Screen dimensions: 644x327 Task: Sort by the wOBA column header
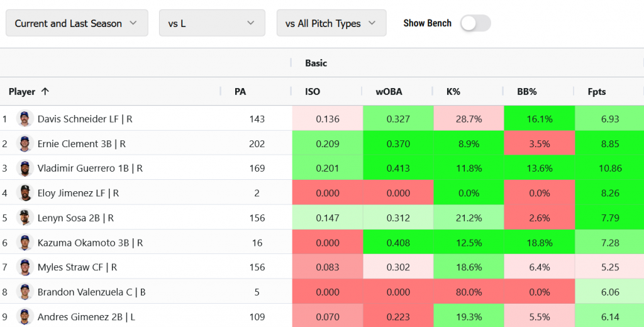(389, 92)
